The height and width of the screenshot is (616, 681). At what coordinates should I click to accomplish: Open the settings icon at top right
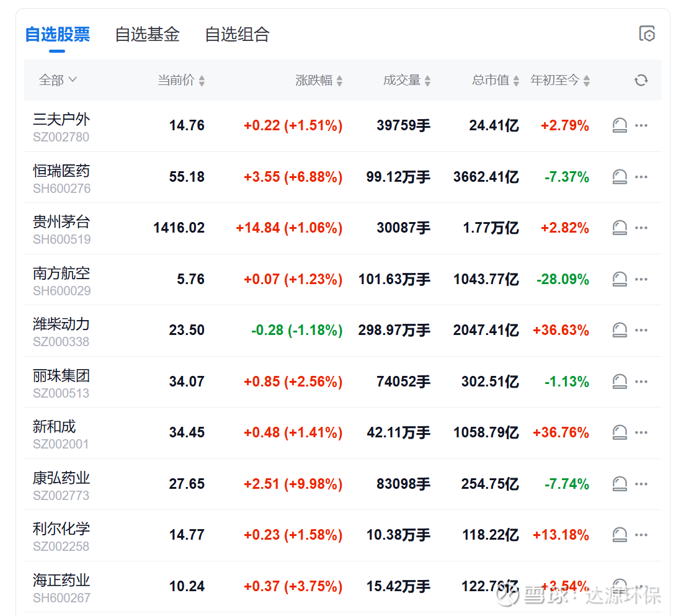pyautogui.click(x=647, y=34)
